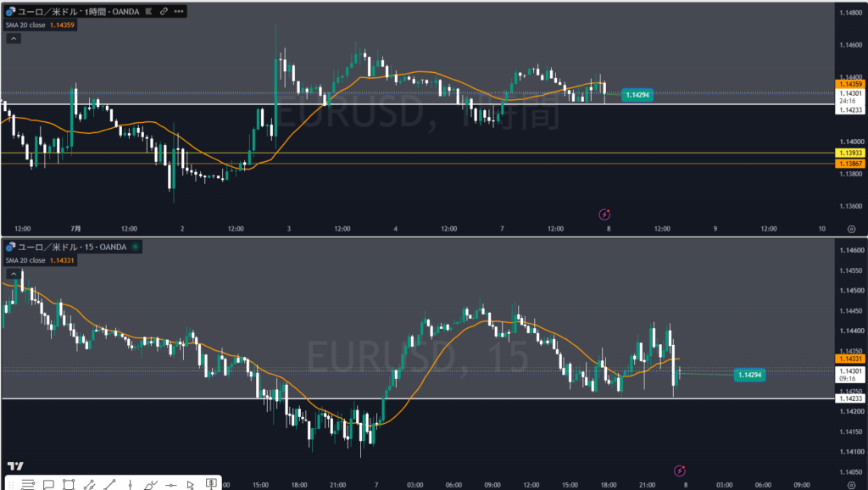
Task: Click the 1.13600 price axis value
Action: coord(850,206)
